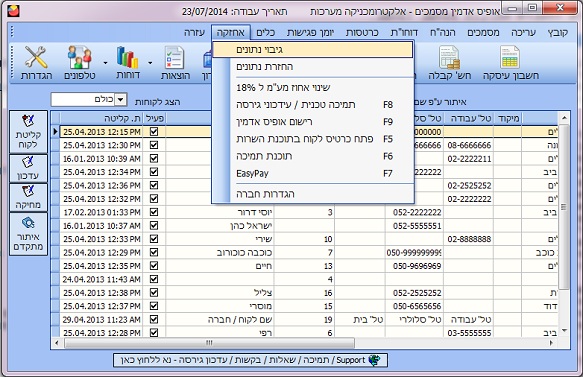This screenshot has height=377, width=583.
Task: Toggle פעיל checkbox for שירי row
Action: click(154, 239)
